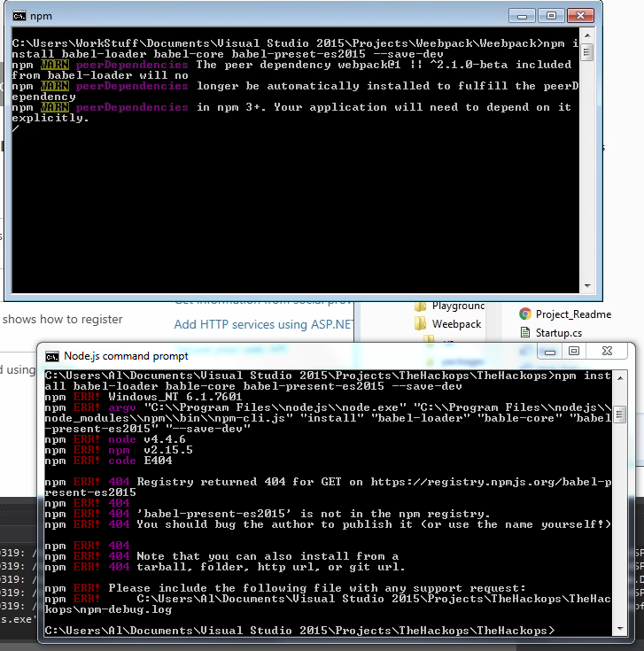Open the Weebpack folder in the file list
This screenshot has width=644, height=651.
456,324
